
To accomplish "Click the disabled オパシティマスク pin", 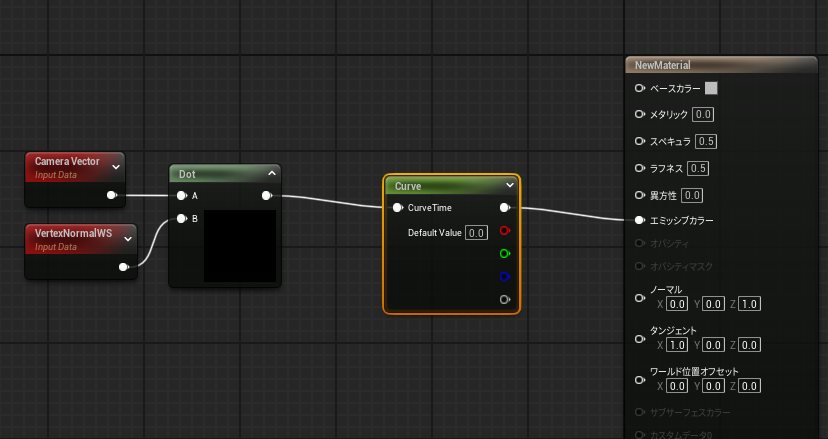I will (x=640, y=266).
